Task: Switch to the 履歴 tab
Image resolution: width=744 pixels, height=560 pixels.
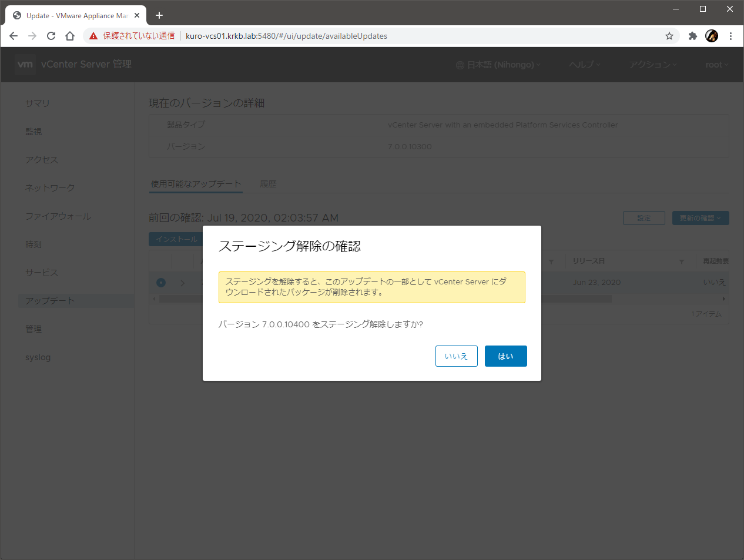Action: [x=268, y=184]
